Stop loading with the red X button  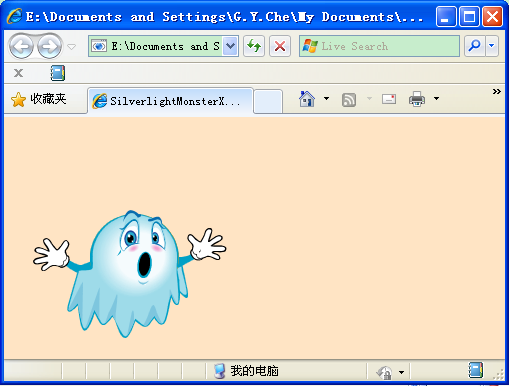pyautogui.click(x=280, y=46)
